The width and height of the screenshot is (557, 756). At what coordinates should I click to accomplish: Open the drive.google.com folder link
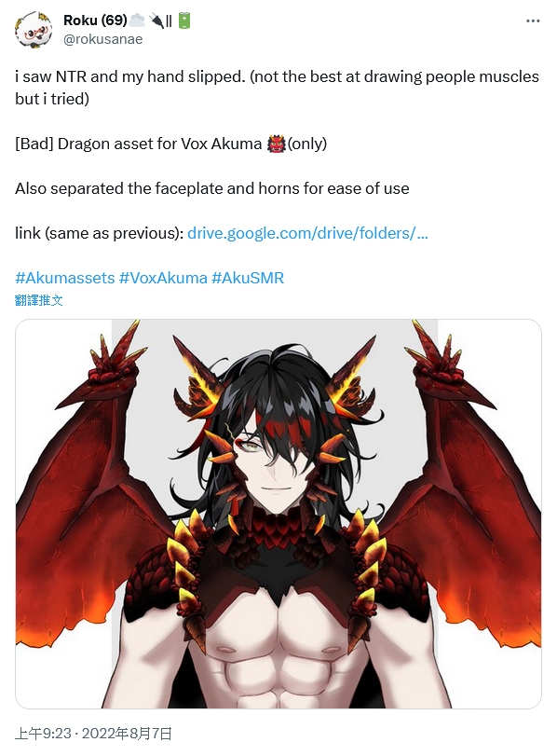coord(307,233)
